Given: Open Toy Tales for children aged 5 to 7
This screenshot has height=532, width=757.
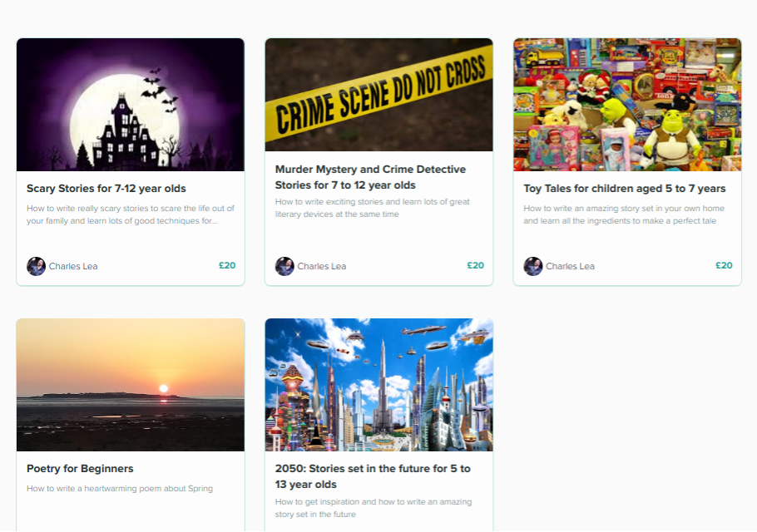Looking at the screenshot, I should [624, 189].
